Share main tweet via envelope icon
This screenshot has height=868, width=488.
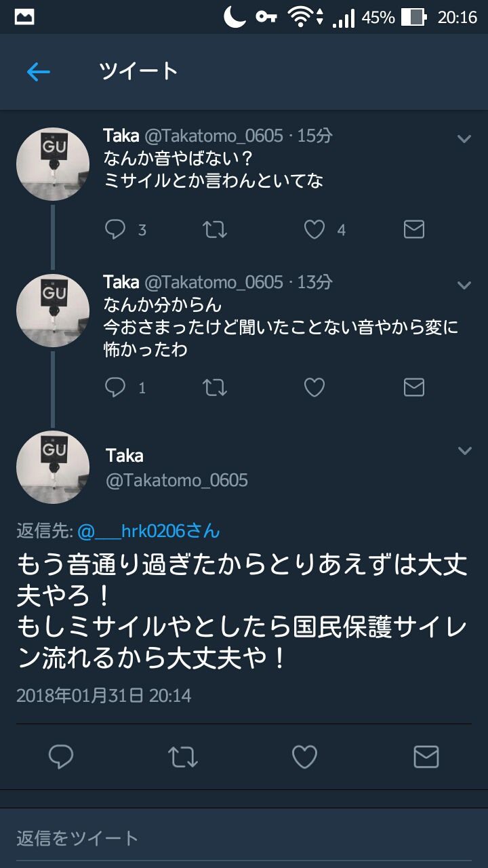[x=426, y=757]
